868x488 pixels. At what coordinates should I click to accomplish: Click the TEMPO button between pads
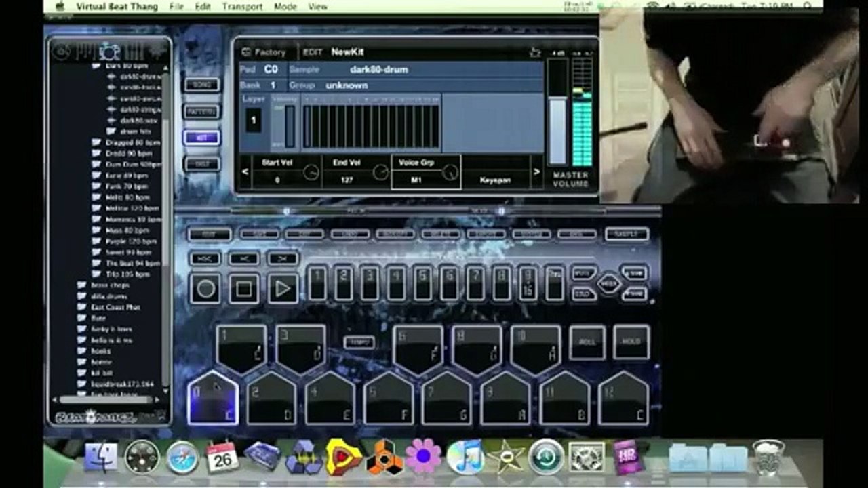tap(359, 342)
